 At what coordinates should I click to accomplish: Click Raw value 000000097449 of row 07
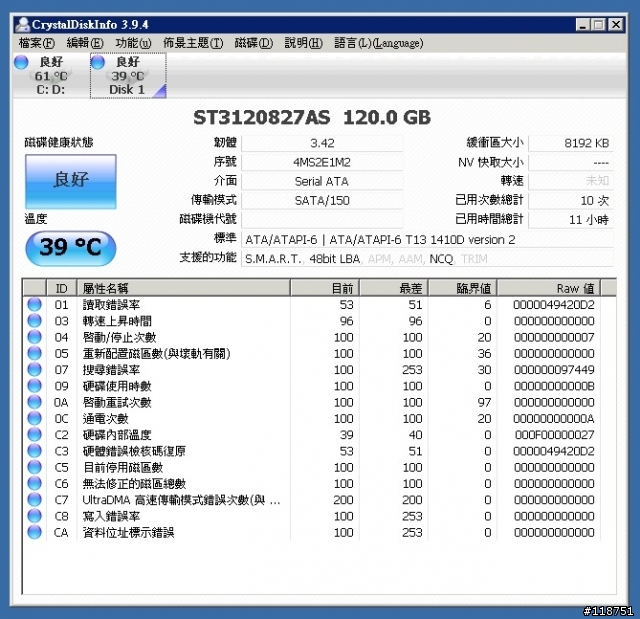[x=554, y=370]
